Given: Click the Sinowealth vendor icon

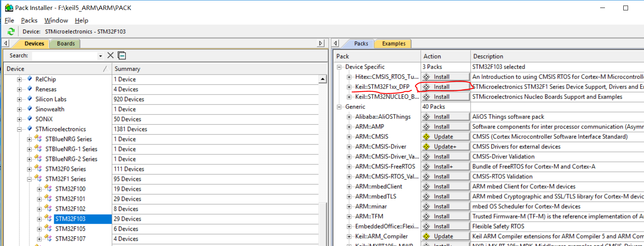Looking at the screenshot, I should click(29, 109).
